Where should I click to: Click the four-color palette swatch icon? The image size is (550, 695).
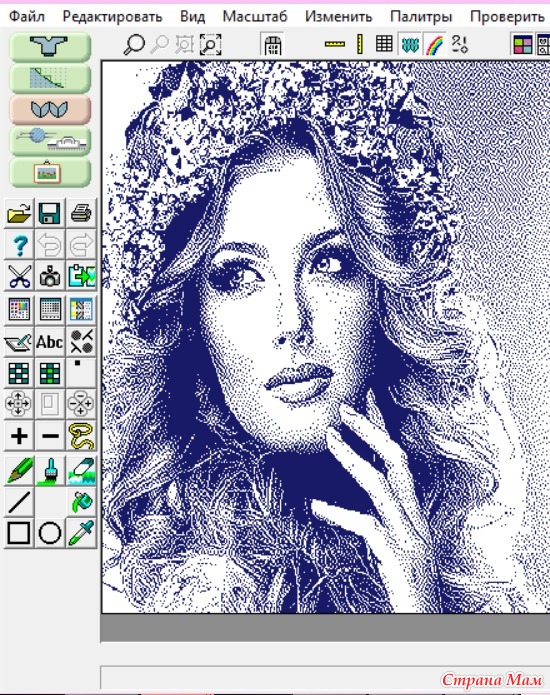pos(523,44)
